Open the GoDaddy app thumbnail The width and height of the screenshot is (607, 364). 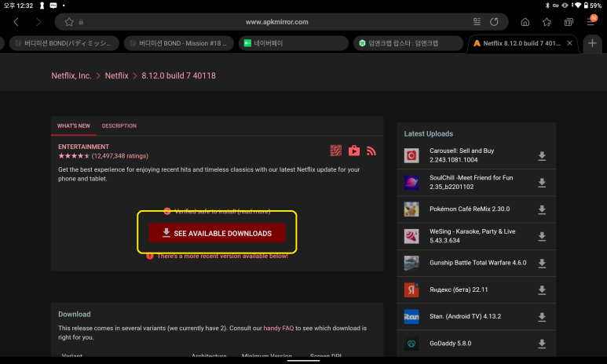(x=411, y=344)
